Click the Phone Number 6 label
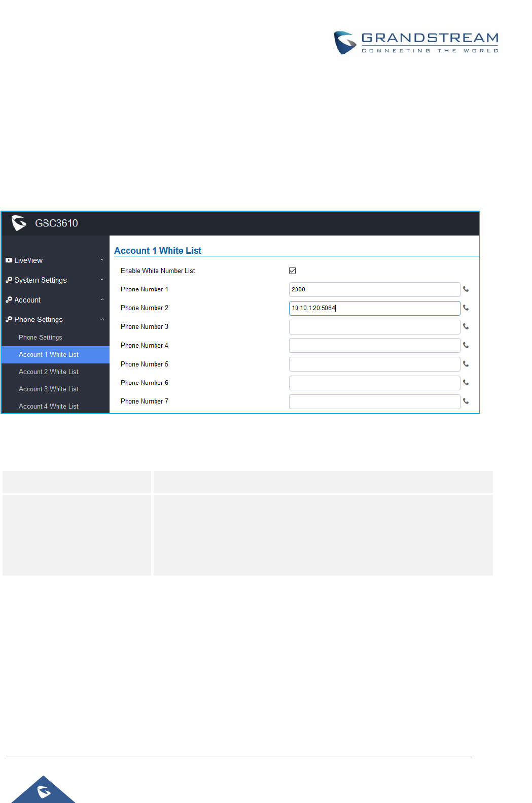Image resolution: width=532 pixels, height=803 pixels. pos(145,383)
